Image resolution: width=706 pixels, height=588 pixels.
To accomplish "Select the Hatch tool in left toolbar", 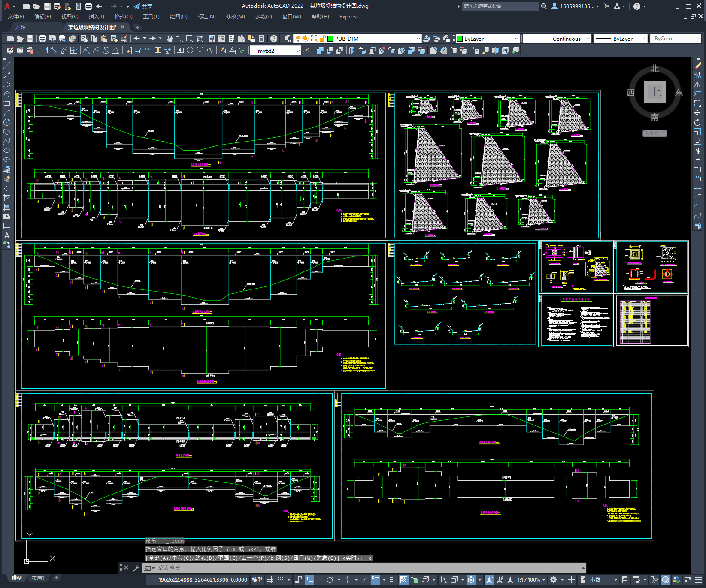I will click(x=7, y=198).
